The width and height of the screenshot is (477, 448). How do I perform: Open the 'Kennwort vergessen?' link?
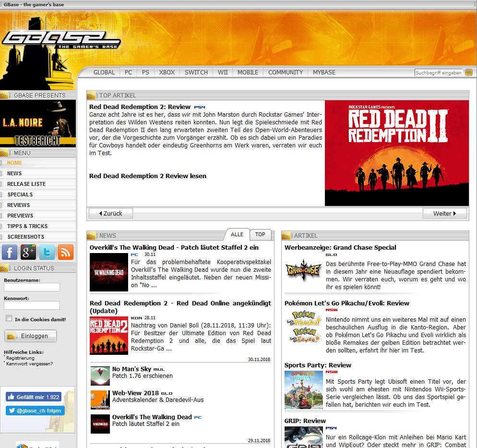(29, 363)
